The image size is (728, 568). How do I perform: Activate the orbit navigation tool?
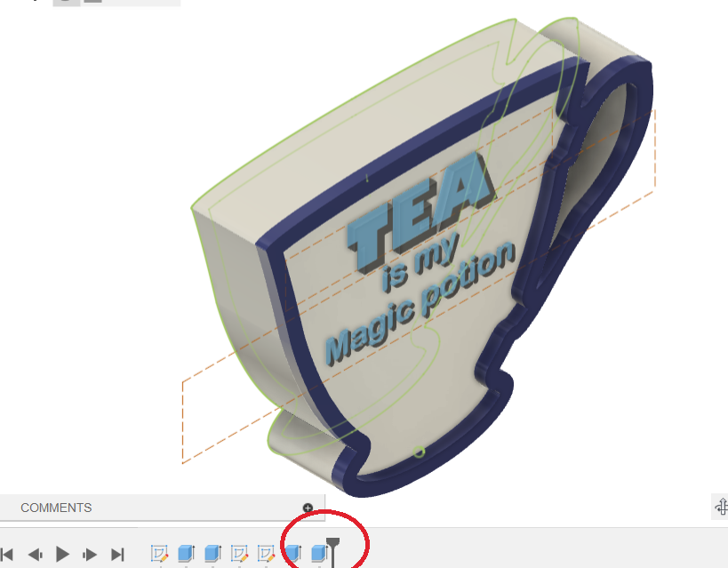[721, 507]
